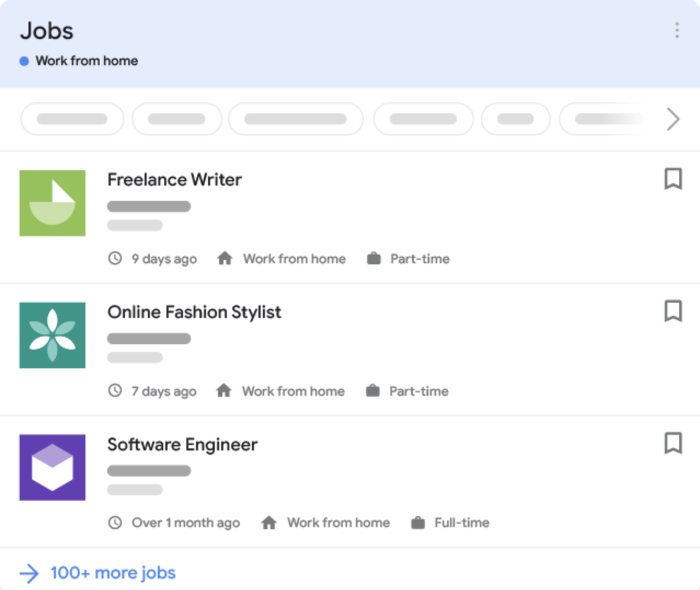Image resolution: width=700 pixels, height=590 pixels.
Task: Click the green sailboat logo thumbnail
Action: coord(52,203)
